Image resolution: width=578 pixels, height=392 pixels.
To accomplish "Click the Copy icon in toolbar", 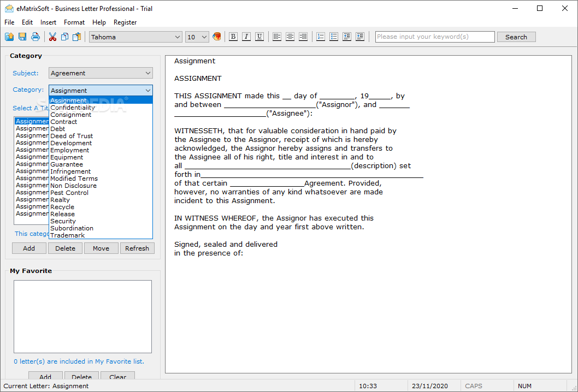I will click(x=64, y=37).
